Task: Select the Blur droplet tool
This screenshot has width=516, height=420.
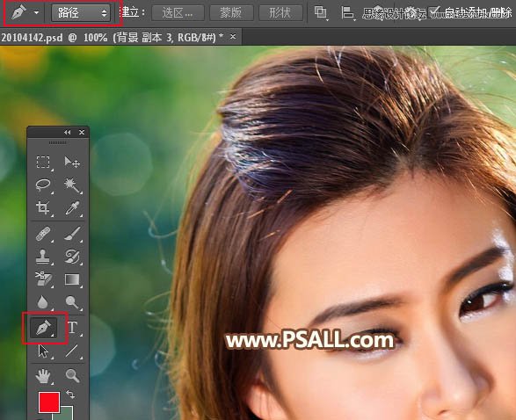Action: 43,302
